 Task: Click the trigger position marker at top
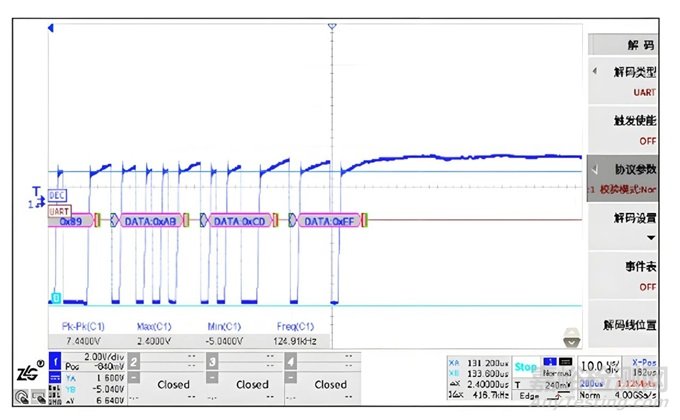[x=331, y=29]
